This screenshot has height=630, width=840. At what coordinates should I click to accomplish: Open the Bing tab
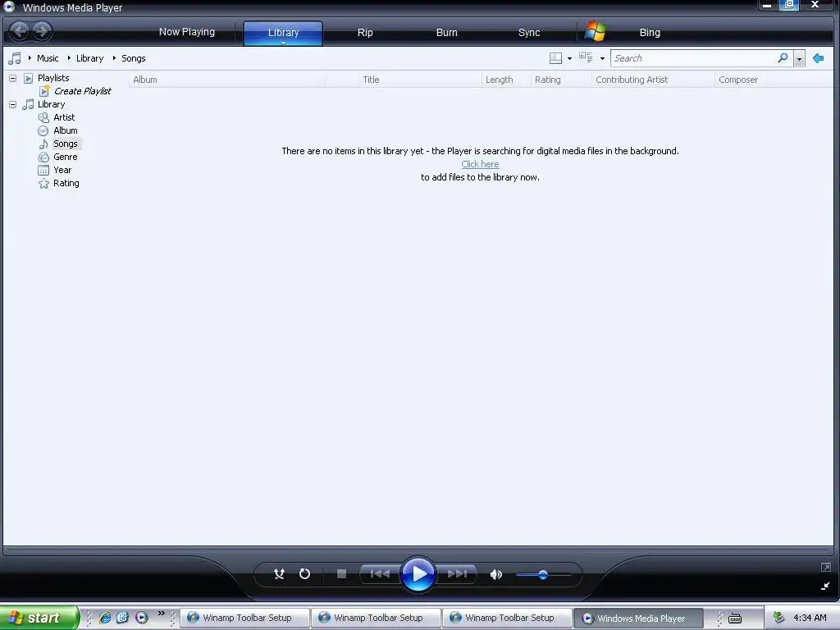650,33
